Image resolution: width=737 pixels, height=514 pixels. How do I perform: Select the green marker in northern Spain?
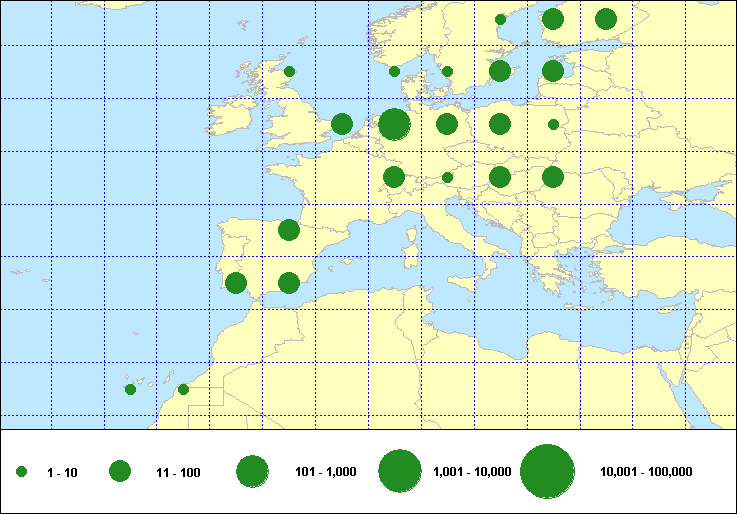pos(289,230)
